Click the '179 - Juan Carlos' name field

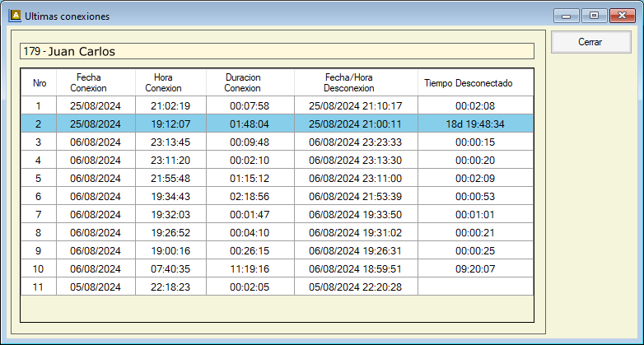point(277,51)
